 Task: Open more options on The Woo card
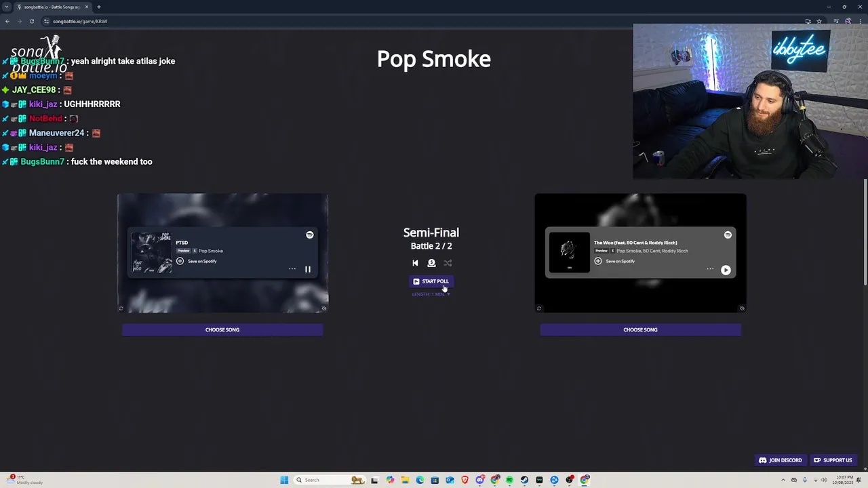[710, 269]
